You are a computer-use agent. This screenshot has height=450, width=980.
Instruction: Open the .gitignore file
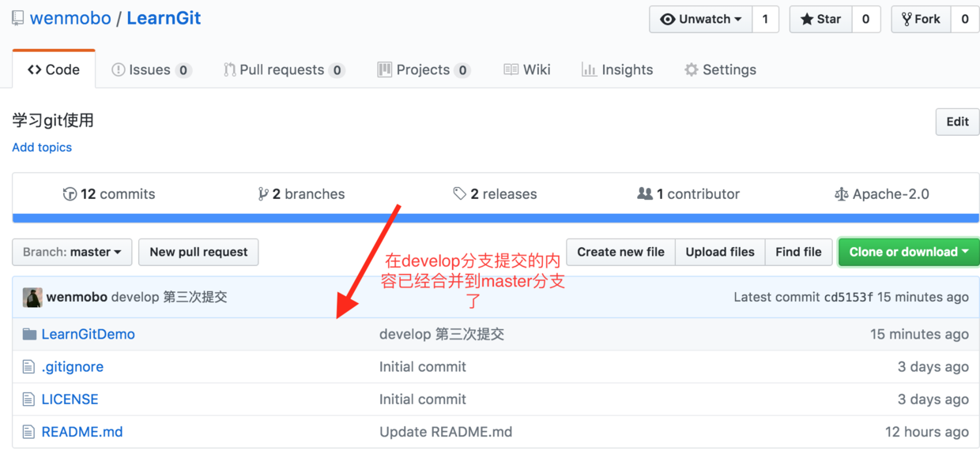coord(72,367)
